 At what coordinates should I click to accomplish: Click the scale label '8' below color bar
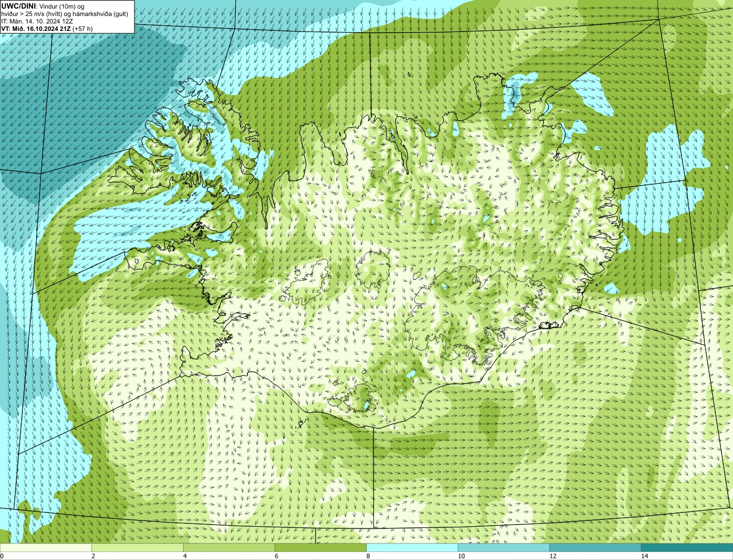point(368,556)
